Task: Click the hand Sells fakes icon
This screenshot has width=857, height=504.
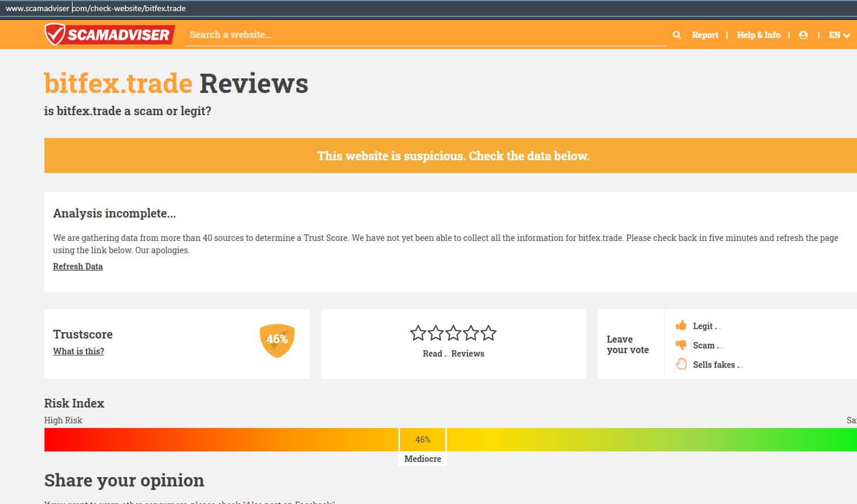Action: (x=681, y=364)
